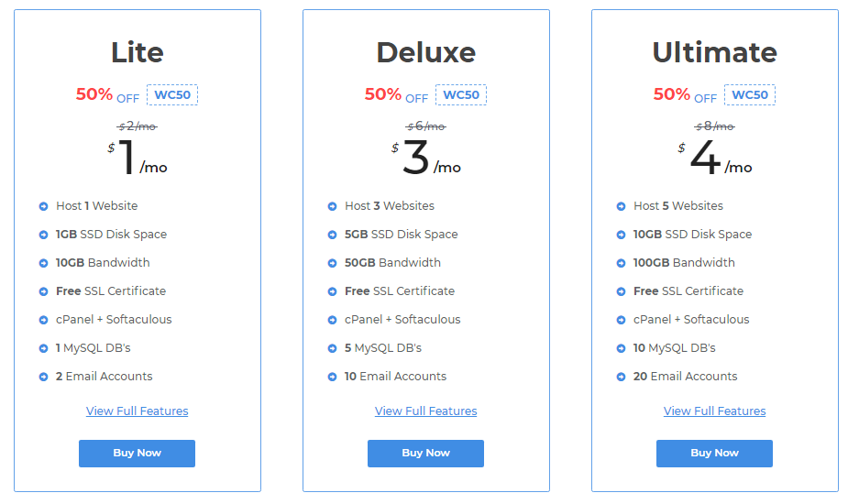848x504 pixels.
Task: Buy the Deluxe hosting plan
Action: [x=425, y=454]
